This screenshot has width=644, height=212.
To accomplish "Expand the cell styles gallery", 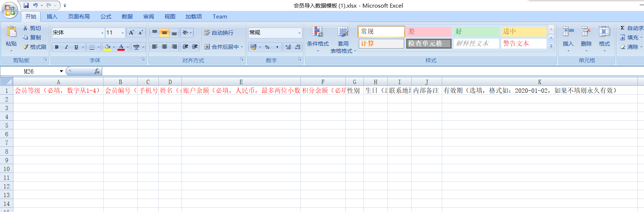I will [551, 46].
